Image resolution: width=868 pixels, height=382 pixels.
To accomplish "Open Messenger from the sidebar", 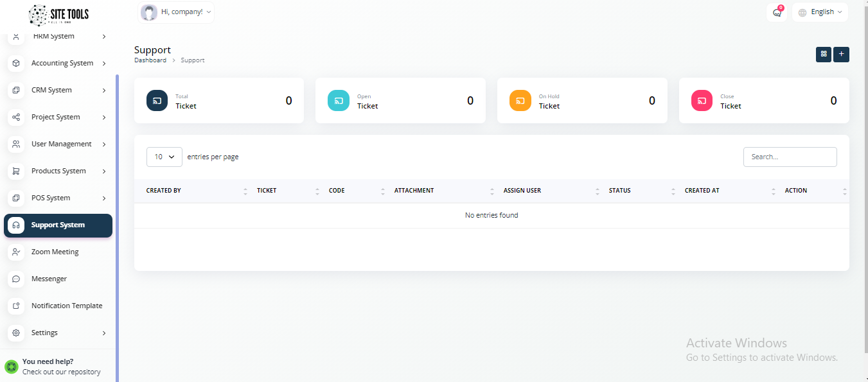I will point(49,279).
